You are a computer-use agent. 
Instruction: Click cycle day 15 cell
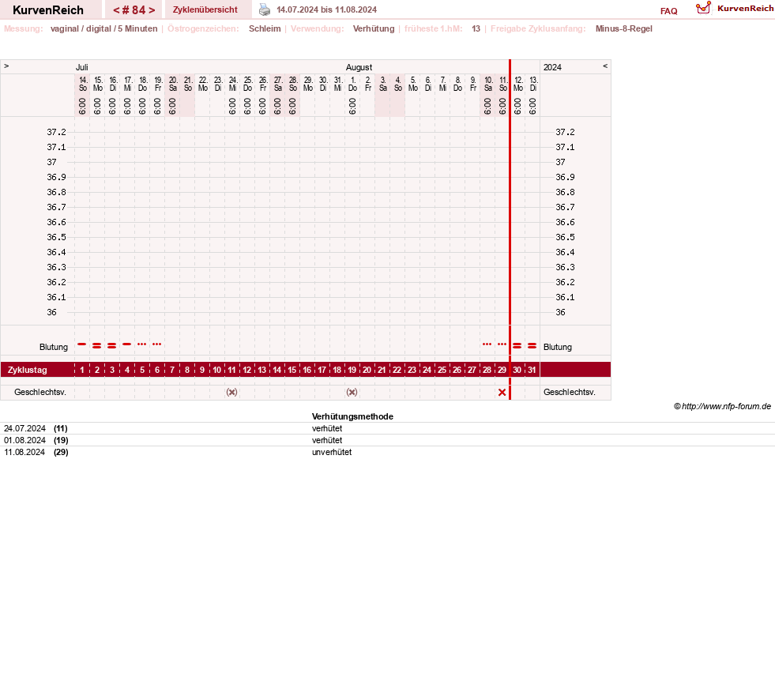pos(292,370)
